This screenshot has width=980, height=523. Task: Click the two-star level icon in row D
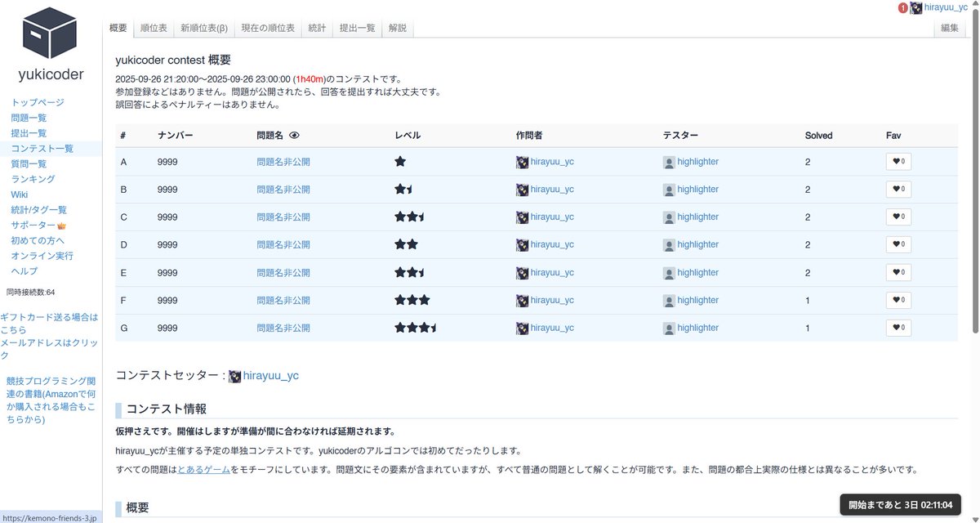click(x=407, y=244)
